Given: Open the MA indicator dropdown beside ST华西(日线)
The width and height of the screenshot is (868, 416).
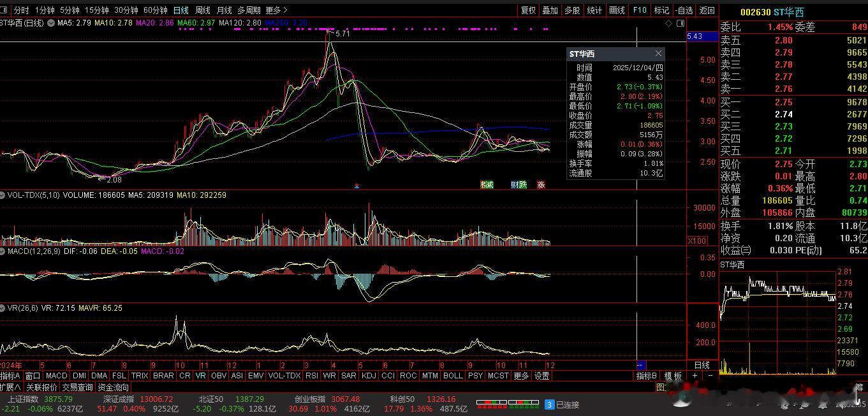Looking at the screenshot, I should [x=50, y=23].
